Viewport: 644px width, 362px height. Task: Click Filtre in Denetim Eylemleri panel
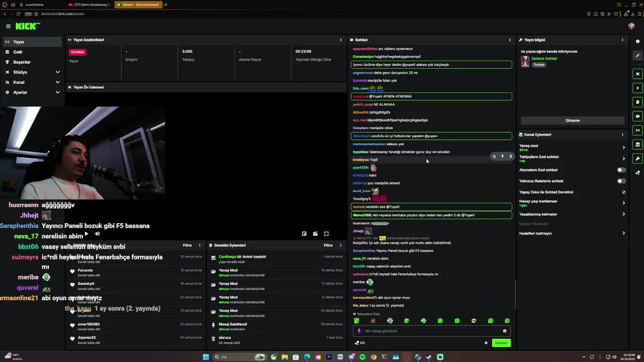[x=328, y=245]
